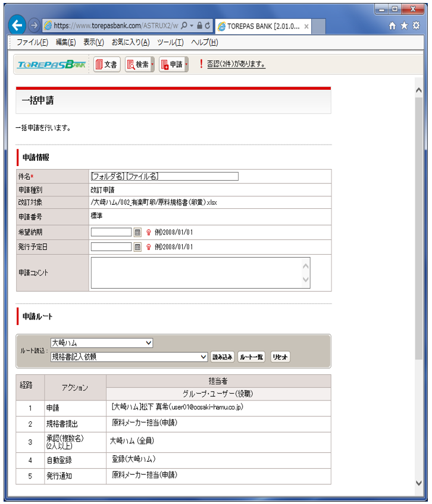Open favorites star icon
The width and height of the screenshot is (432, 504).
404,26
